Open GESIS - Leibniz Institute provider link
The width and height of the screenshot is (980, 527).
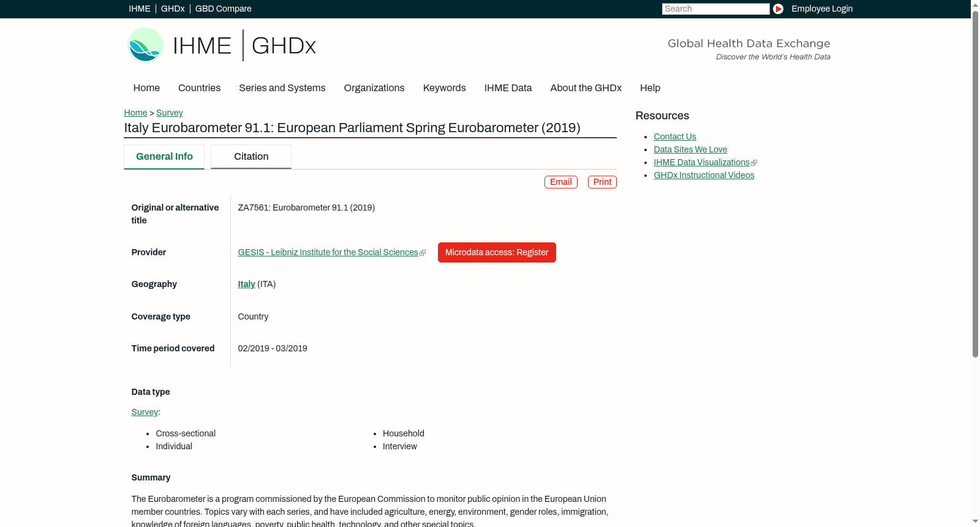pyautogui.click(x=328, y=252)
